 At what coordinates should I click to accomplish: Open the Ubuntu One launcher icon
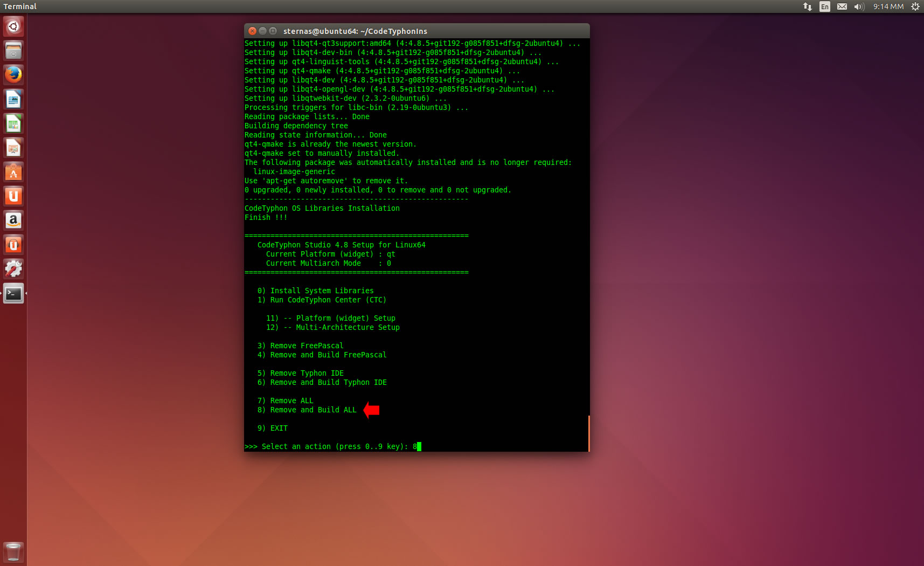pyautogui.click(x=13, y=196)
